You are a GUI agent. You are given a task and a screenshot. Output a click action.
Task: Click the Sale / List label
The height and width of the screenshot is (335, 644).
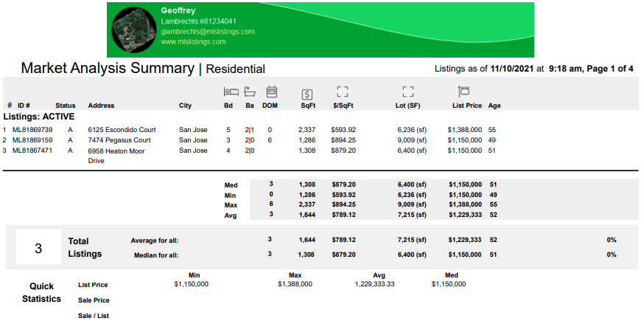94,316
